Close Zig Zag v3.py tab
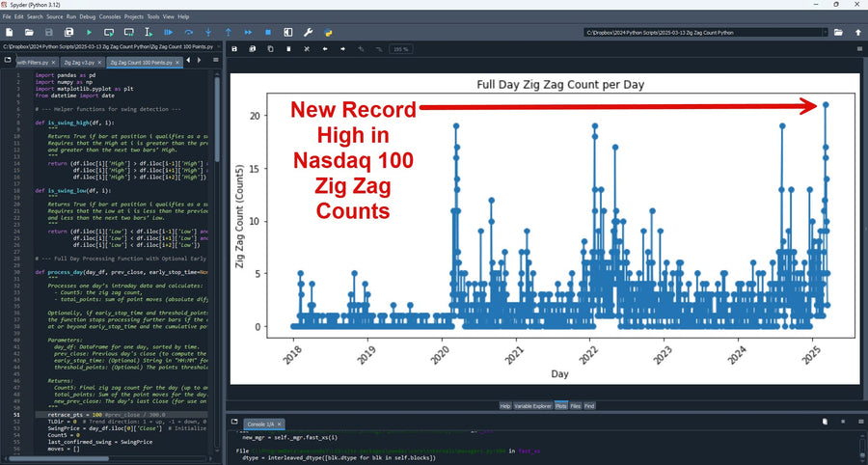Image resolution: width=868 pixels, height=465 pixels. [x=99, y=63]
